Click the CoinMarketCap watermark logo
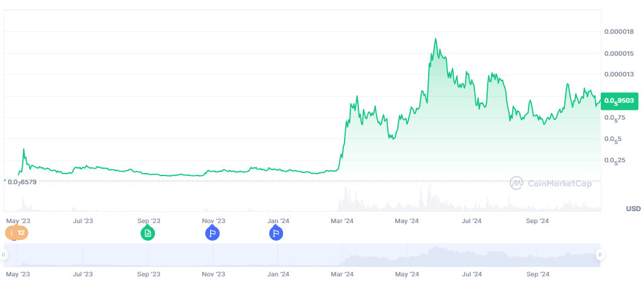 [x=550, y=184]
